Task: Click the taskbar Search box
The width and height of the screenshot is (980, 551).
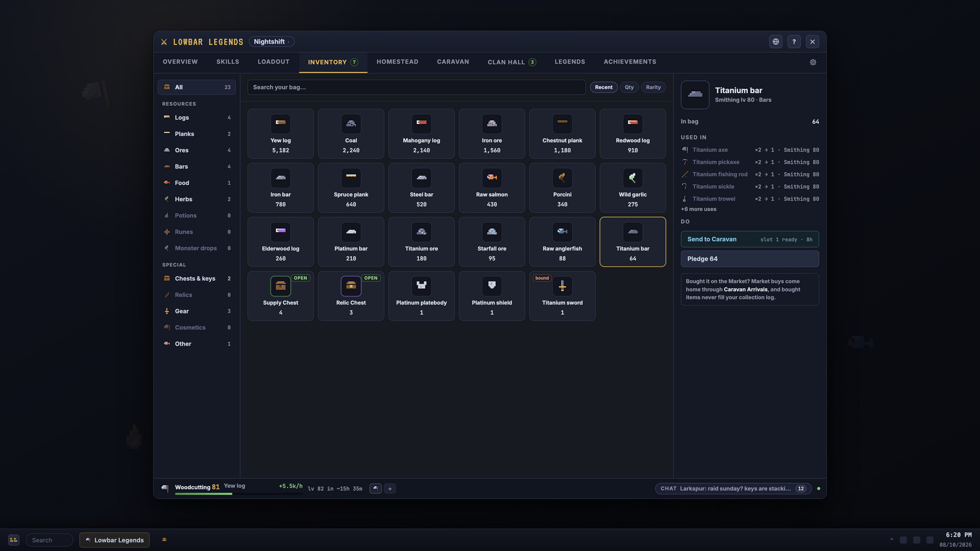Action: click(49, 540)
